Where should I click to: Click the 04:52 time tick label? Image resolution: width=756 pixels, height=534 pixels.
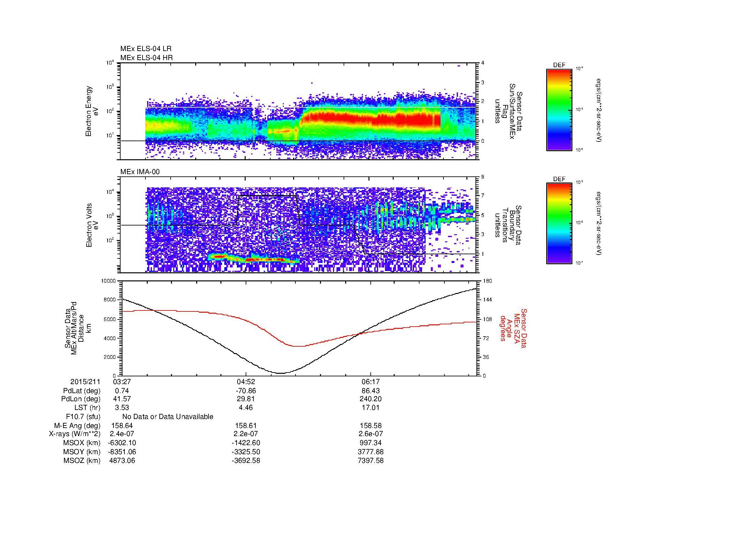tap(246, 382)
